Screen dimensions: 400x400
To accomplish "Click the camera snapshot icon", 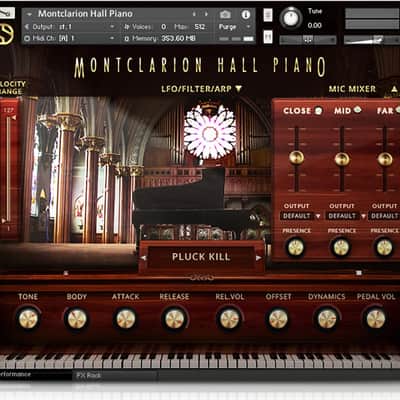I will coord(225,14).
